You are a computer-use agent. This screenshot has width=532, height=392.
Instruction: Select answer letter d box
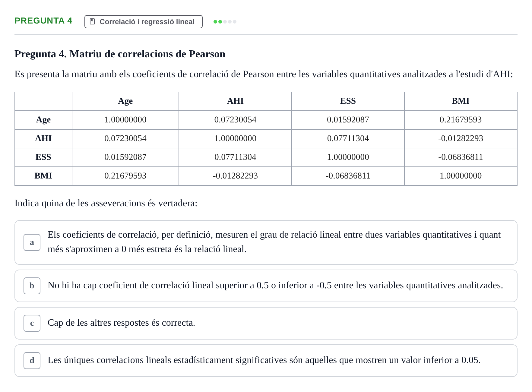pos(32,361)
